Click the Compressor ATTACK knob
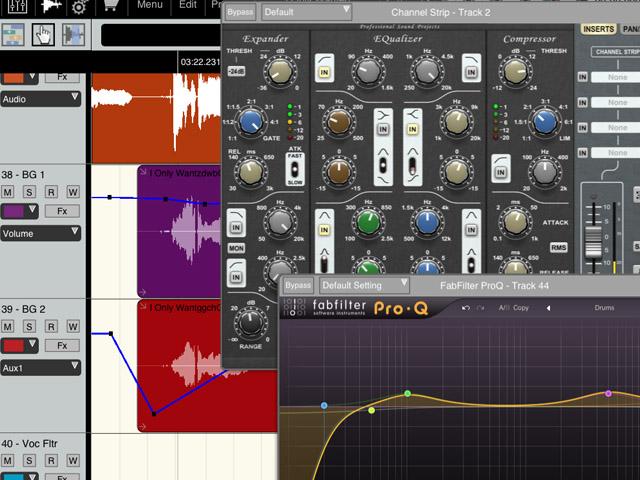The image size is (640, 480). (515, 223)
